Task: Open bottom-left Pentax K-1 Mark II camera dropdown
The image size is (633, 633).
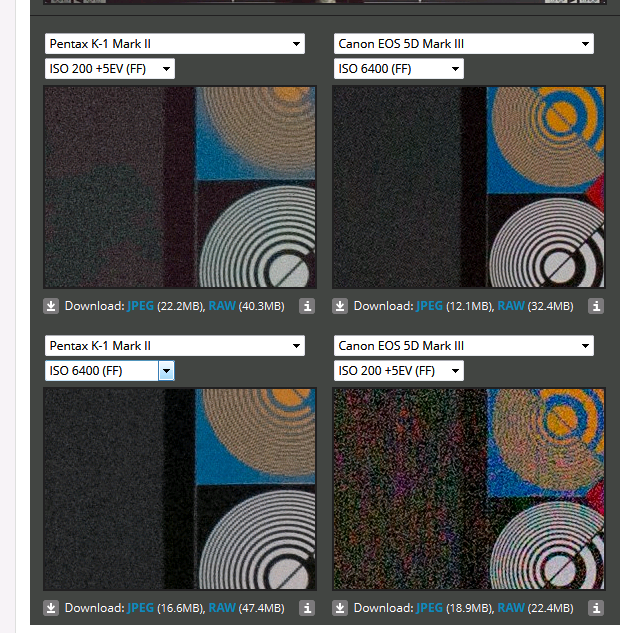Action: tap(174, 346)
